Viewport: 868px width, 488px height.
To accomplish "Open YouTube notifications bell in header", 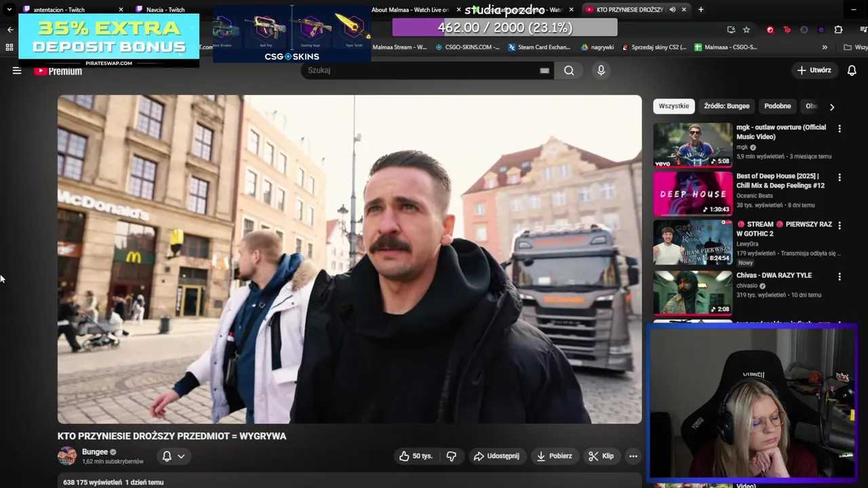I will coord(852,70).
